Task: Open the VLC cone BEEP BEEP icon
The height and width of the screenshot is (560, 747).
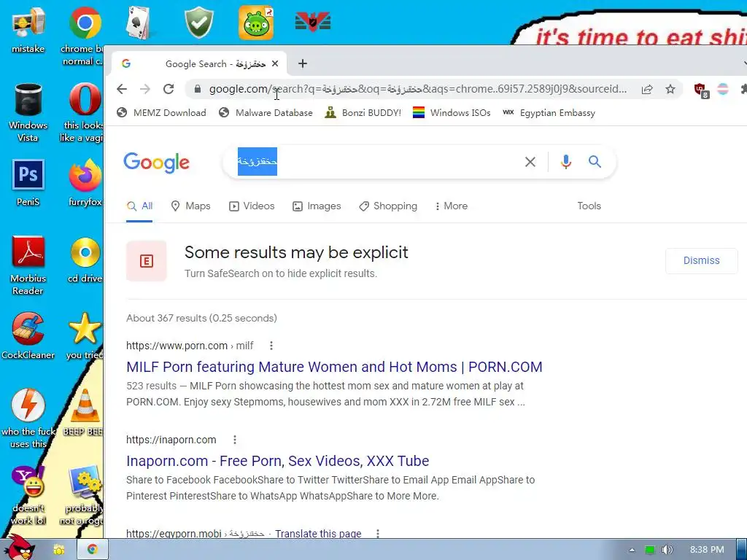Action: point(85,405)
